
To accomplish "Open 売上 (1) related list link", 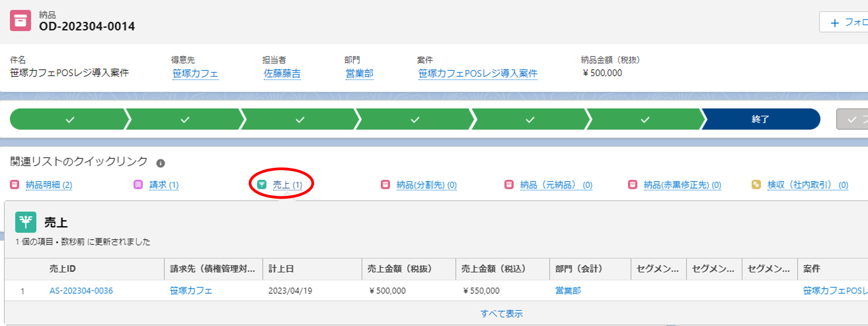I will coord(287,185).
